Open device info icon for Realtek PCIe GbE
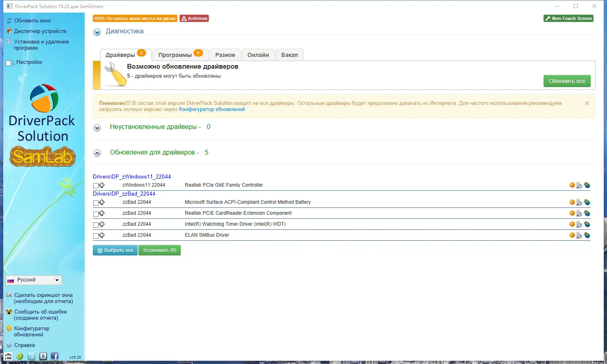 click(x=579, y=185)
